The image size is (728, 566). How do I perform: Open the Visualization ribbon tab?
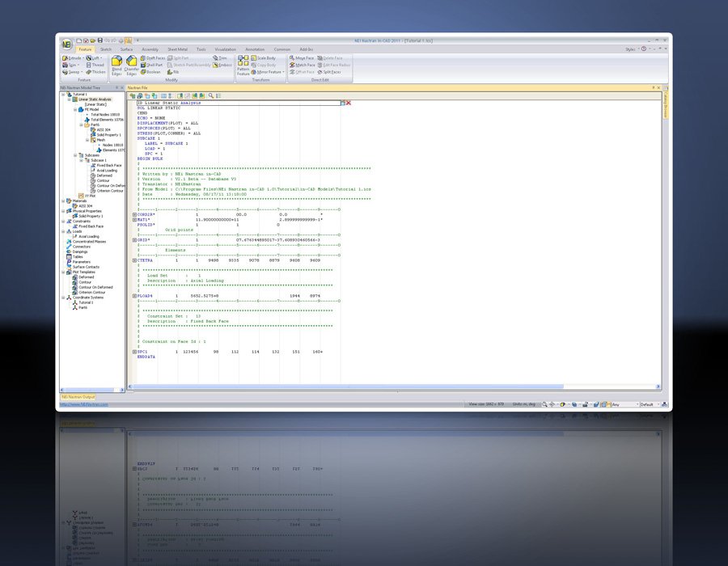point(225,49)
